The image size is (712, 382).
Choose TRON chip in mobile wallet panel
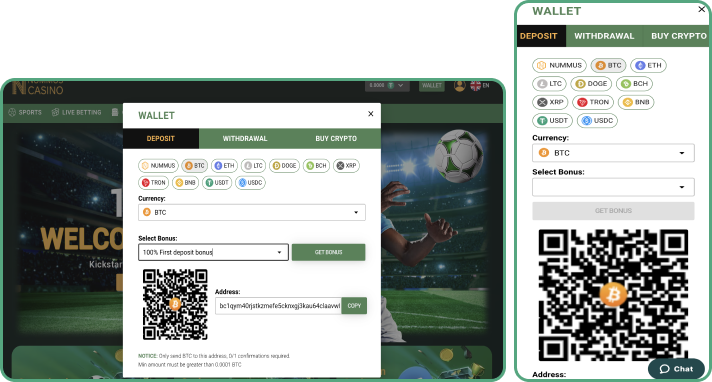tap(593, 102)
